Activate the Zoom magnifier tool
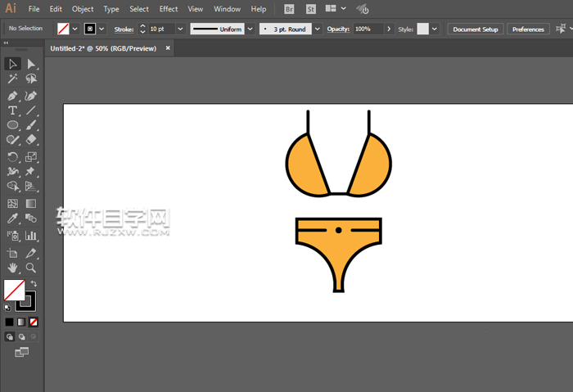This screenshot has height=392, width=573. click(31, 268)
